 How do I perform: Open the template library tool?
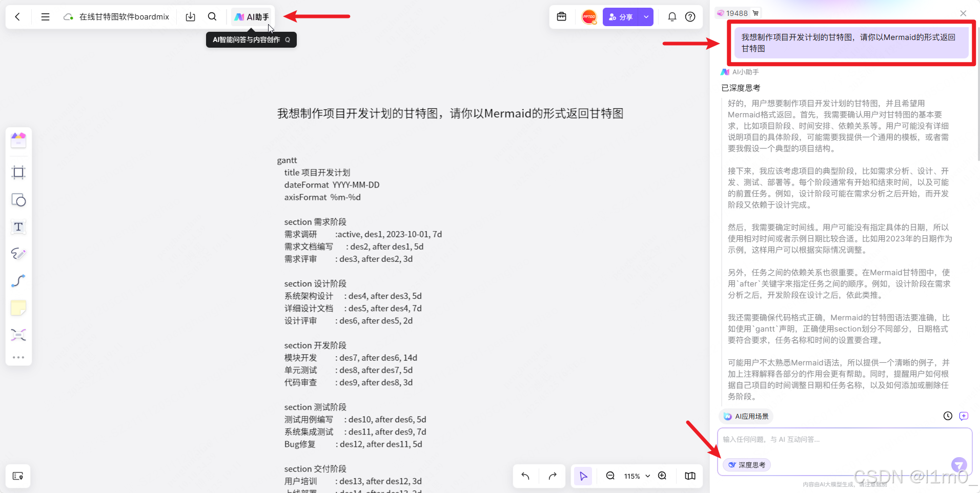18,140
